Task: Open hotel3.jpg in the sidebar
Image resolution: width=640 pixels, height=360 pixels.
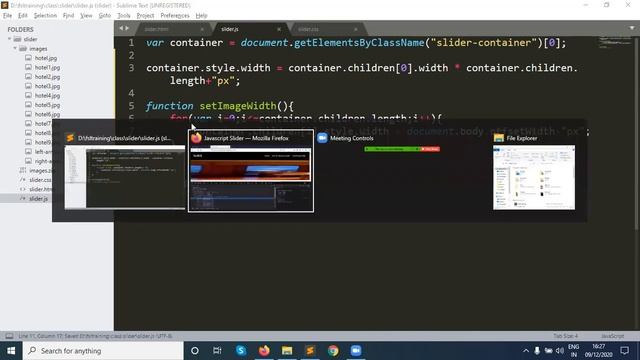Action: [x=47, y=86]
